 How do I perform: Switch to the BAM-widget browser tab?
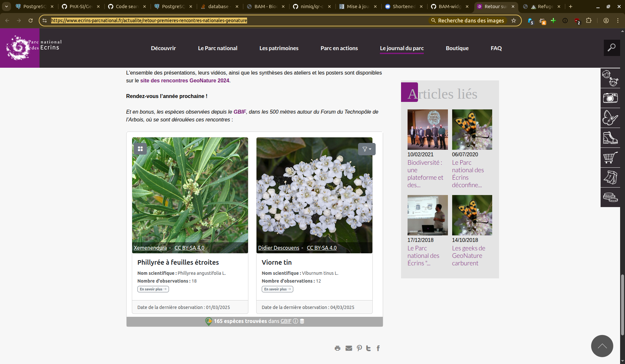pos(450,7)
